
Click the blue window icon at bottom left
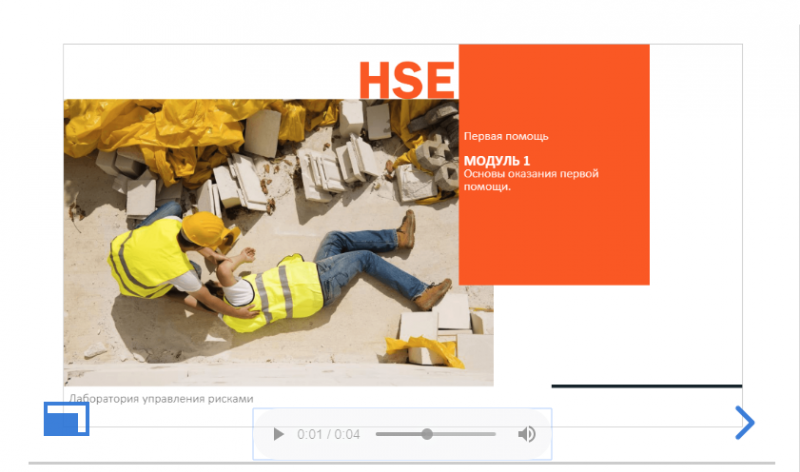click(x=67, y=419)
